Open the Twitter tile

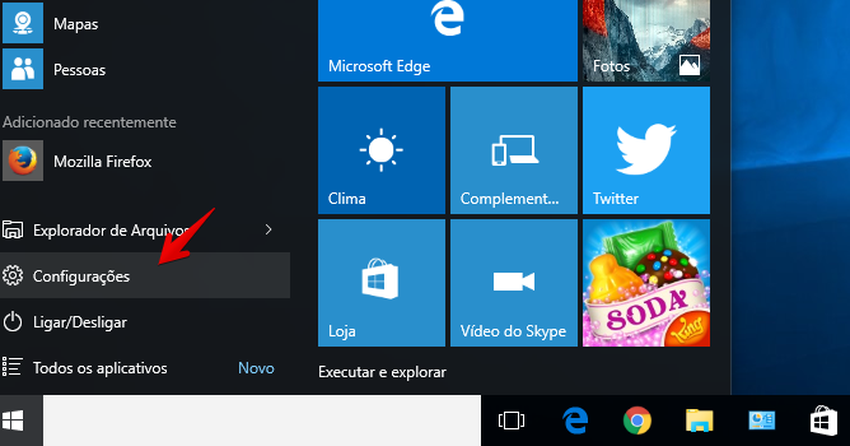[x=646, y=150]
